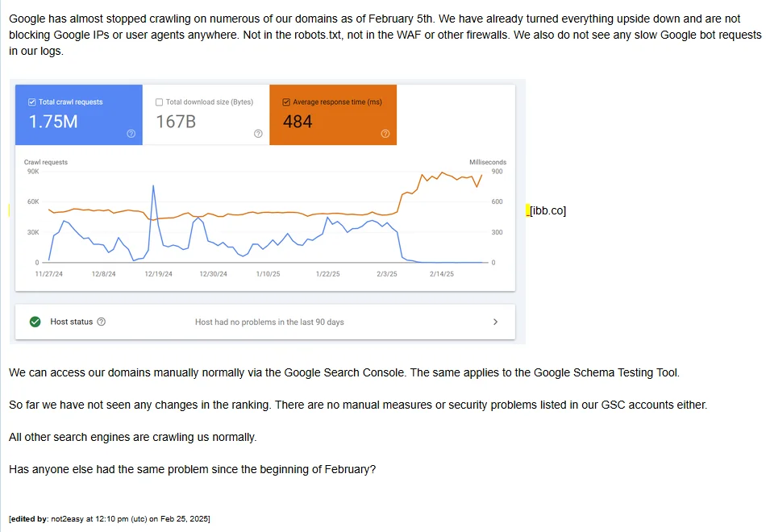Click the Host had no problems status text
The height and width of the screenshot is (532, 766).
269,322
